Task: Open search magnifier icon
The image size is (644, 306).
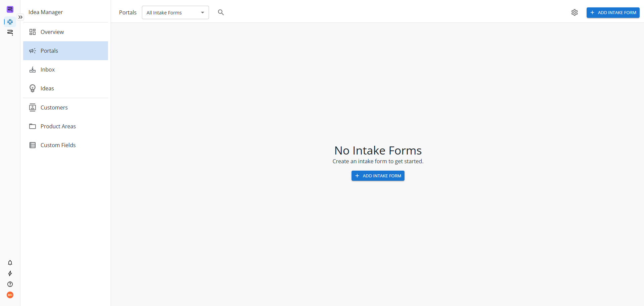Action: (x=221, y=12)
